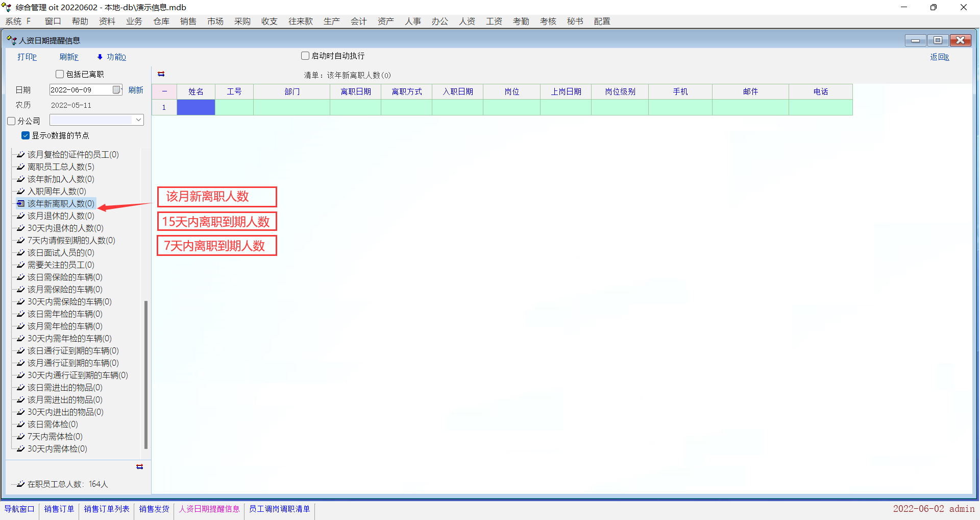Click the swap icon above the grid
980x520 pixels.
[161, 74]
